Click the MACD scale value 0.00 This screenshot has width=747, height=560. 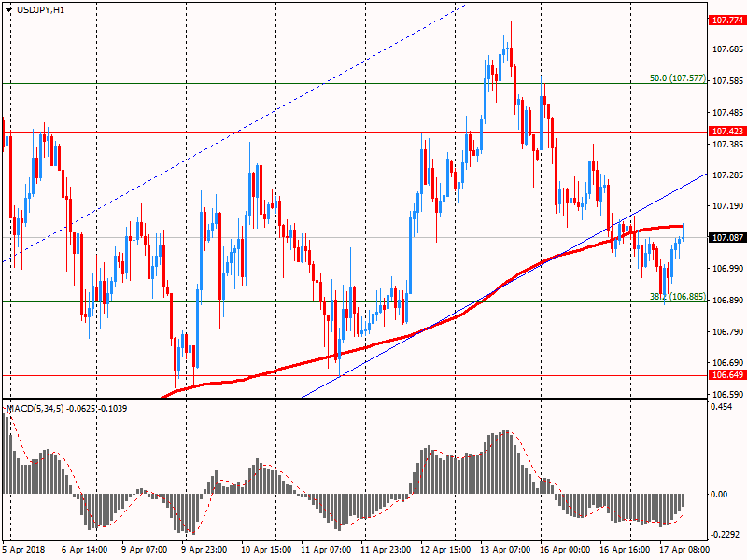pyautogui.click(x=719, y=495)
